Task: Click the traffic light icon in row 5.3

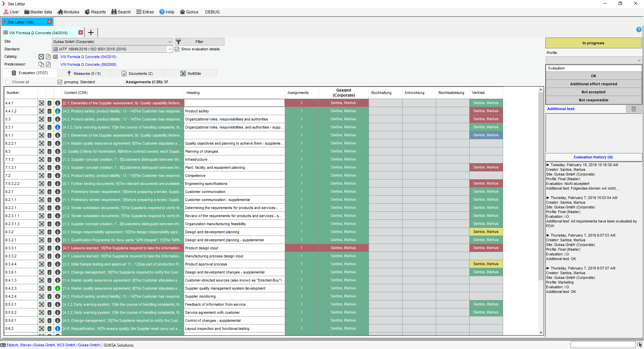Action: point(50,119)
